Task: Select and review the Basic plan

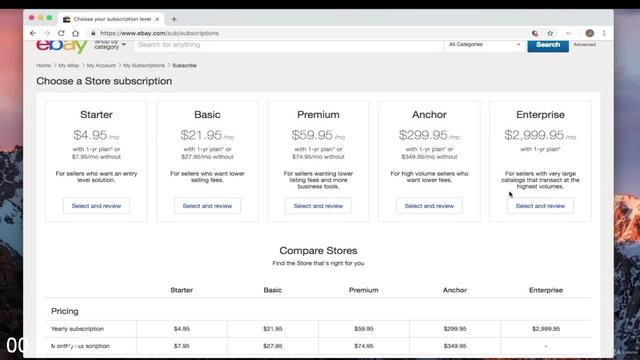Action: coord(207,206)
